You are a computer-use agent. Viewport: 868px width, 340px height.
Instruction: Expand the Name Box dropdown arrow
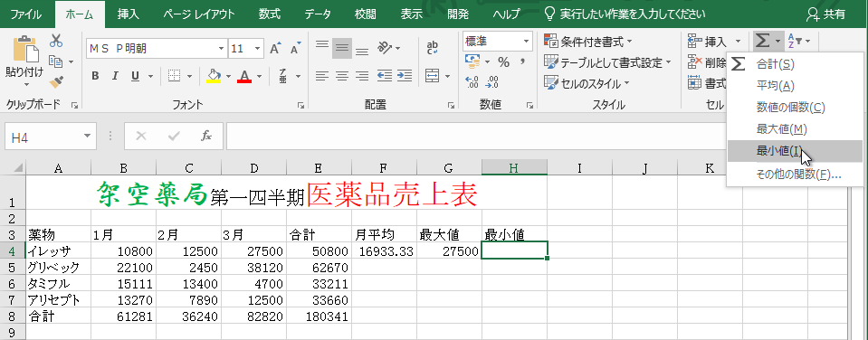88,136
